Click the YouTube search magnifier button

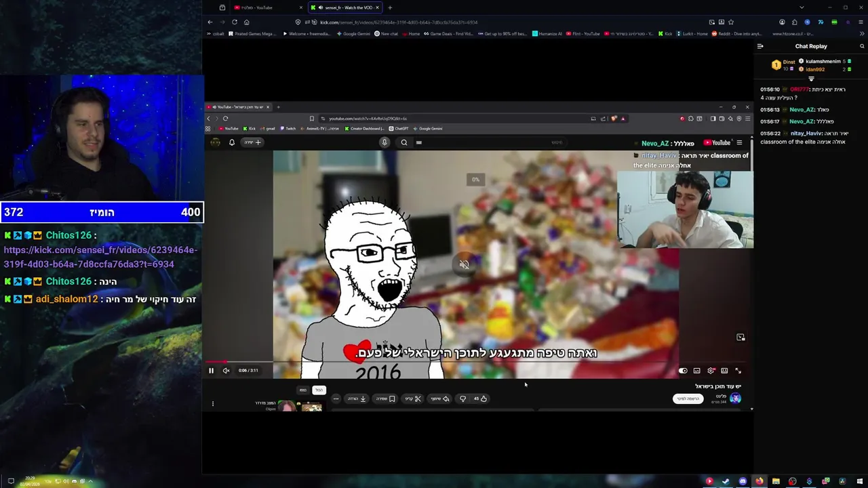point(404,142)
